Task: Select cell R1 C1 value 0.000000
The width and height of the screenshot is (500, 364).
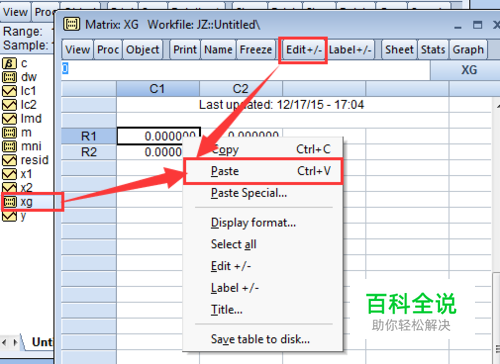Action: pyautogui.click(x=158, y=136)
